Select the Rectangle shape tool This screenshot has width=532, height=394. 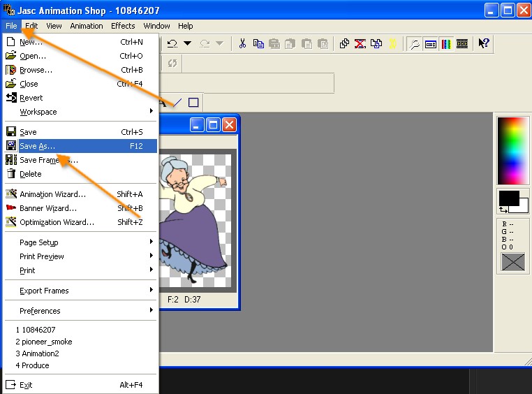click(193, 103)
